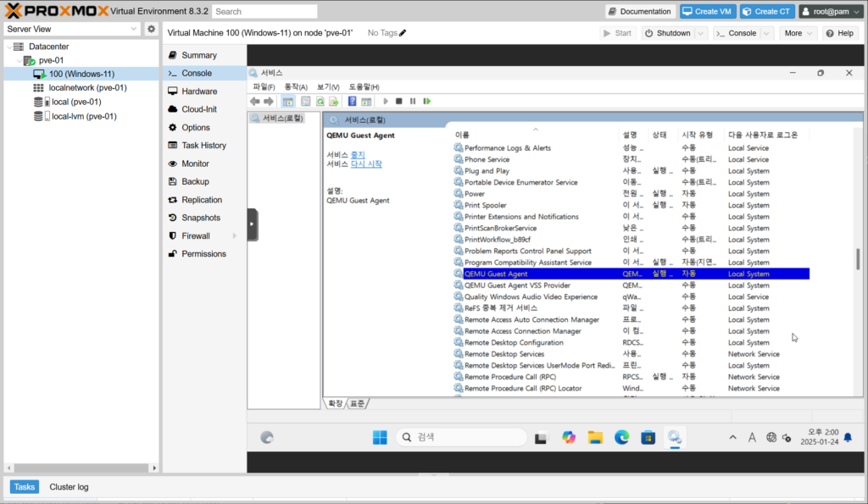Select the Snapshots menu item
Screen dimensions: 868x504
click(200, 218)
